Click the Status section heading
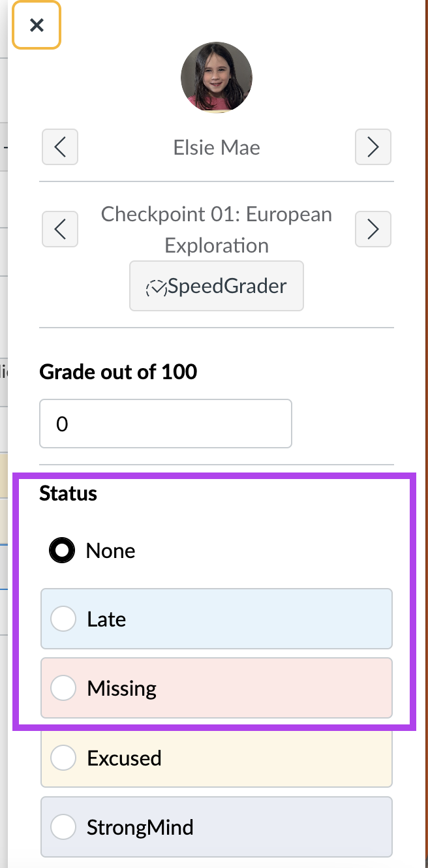This screenshot has width=428, height=868. (x=69, y=493)
